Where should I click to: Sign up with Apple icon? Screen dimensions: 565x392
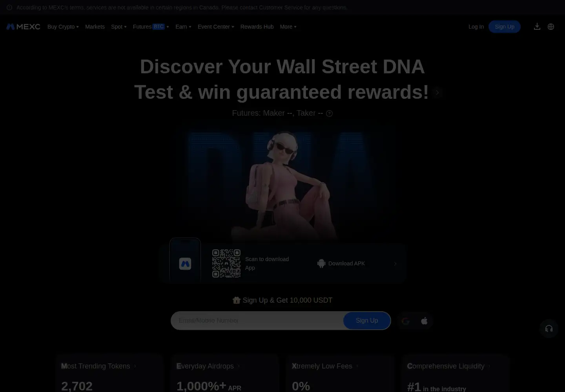(x=424, y=321)
